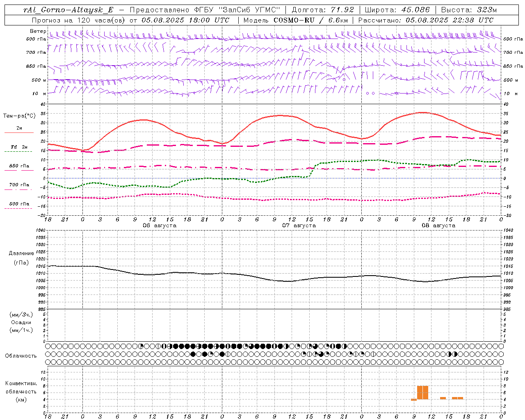
Task: Click the Модель COSMO-RU / 6.6км label
Action: (x=296, y=20)
